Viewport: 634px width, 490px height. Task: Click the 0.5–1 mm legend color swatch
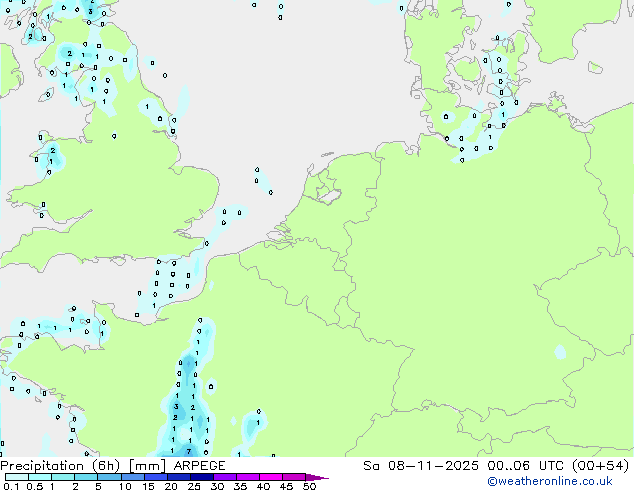(x=40, y=477)
